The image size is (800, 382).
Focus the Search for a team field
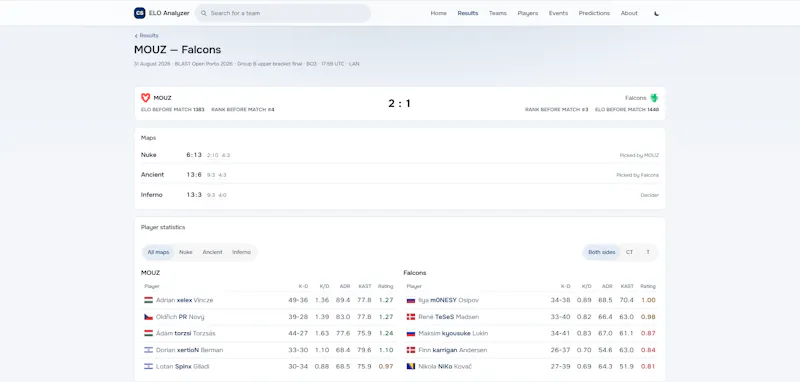[283, 13]
